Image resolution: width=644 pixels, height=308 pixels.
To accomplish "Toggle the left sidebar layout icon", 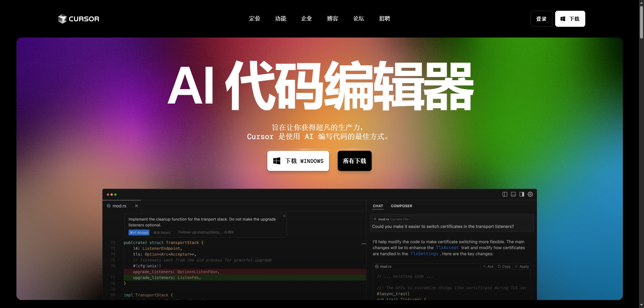I will (505, 194).
